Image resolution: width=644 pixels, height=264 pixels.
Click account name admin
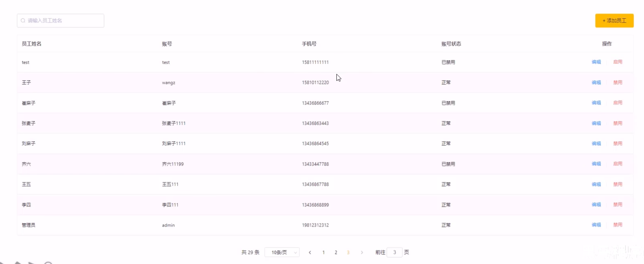pos(168,225)
